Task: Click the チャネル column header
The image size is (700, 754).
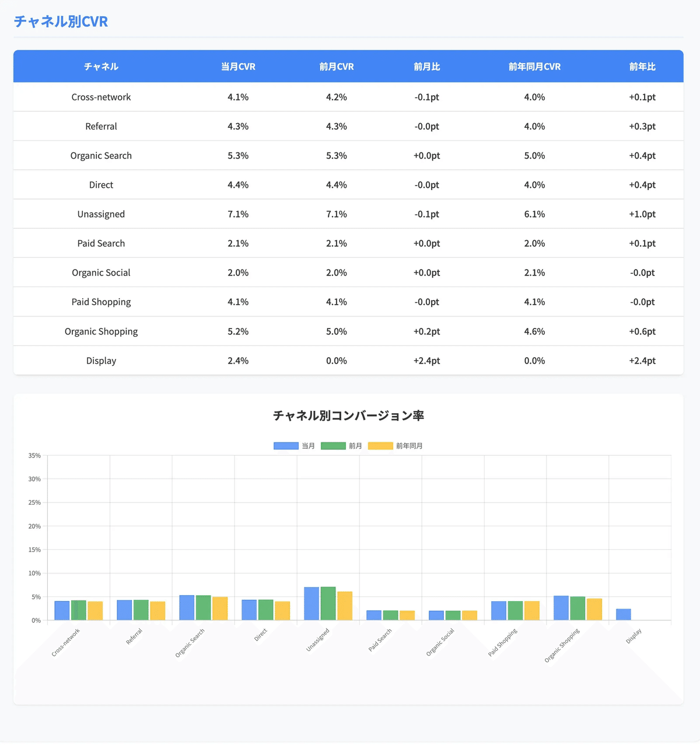Action: [101, 66]
